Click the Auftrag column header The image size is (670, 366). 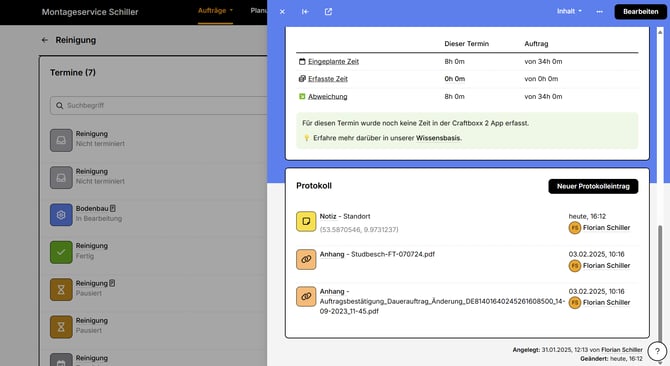click(536, 44)
